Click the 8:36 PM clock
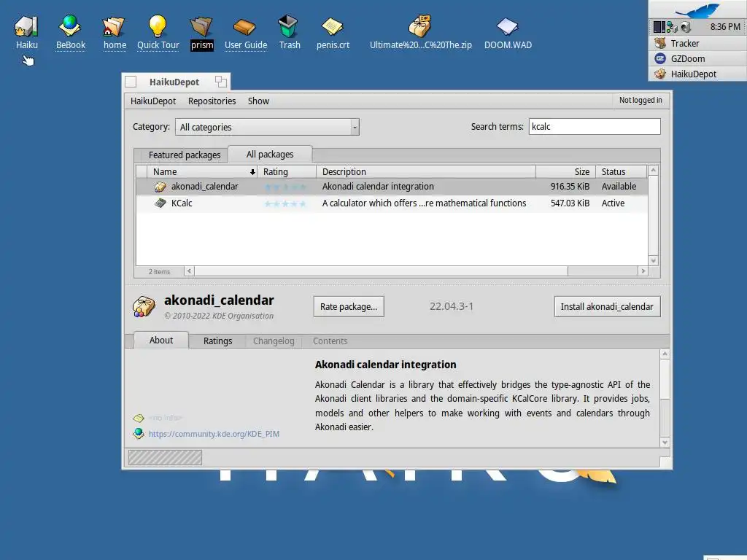The width and height of the screenshot is (747, 560). 724,27
